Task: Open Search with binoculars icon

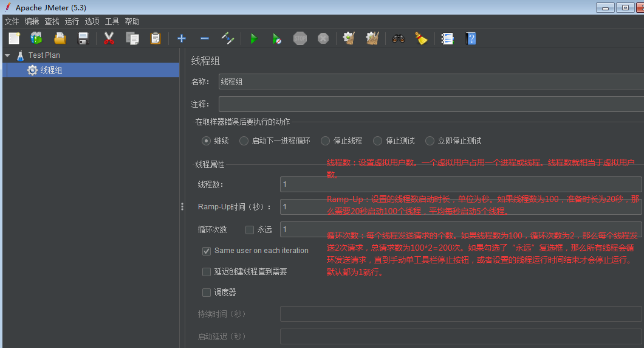Action: click(x=399, y=39)
